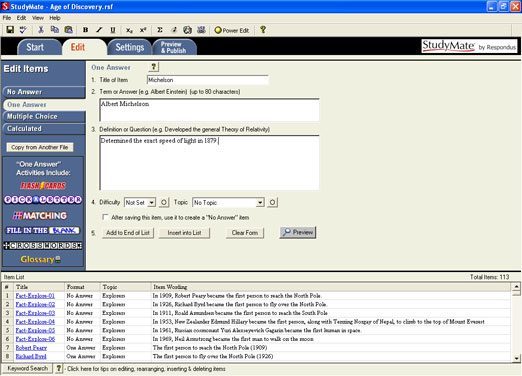Click the Preview button
The width and height of the screenshot is (522, 376).
pos(298,232)
